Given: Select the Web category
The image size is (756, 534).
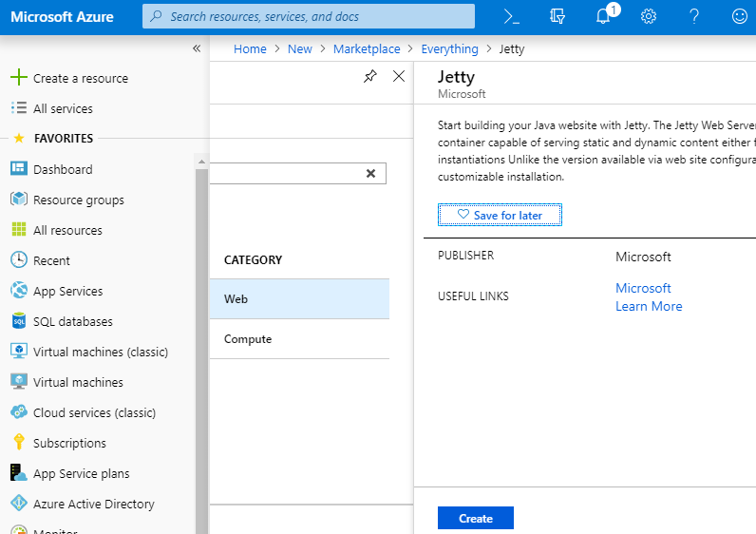Looking at the screenshot, I should click(299, 298).
